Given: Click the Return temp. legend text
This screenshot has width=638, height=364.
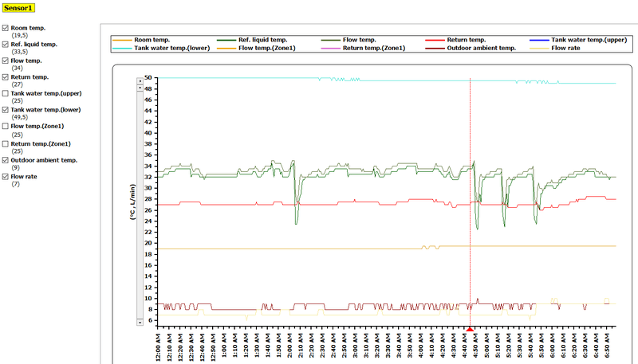Looking at the screenshot, I should coord(467,40).
